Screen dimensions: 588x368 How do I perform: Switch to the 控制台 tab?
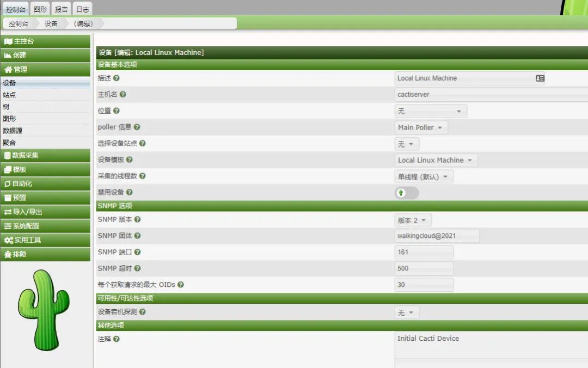[15, 9]
